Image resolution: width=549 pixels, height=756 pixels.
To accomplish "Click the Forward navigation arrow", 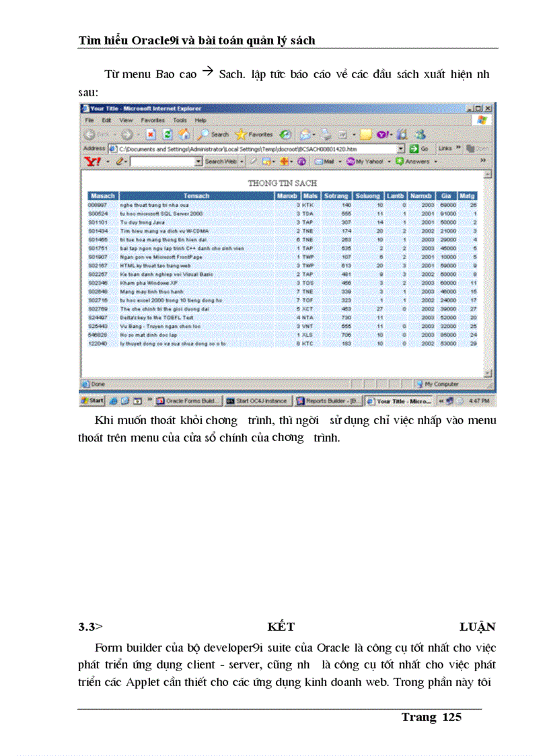I will coord(126,135).
